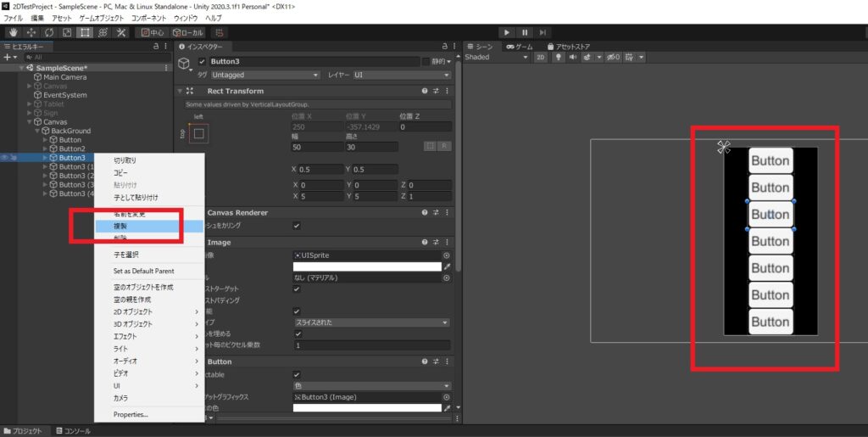Screen dimensions: 868x437
Task: Open the Untagged tag dropdown
Action: 265,75
